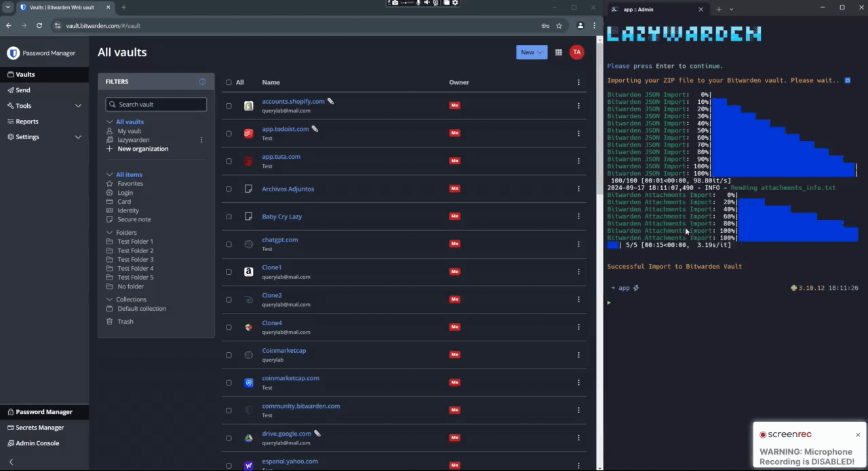
Task: Open options menu for chatgpt.com row
Action: point(578,244)
